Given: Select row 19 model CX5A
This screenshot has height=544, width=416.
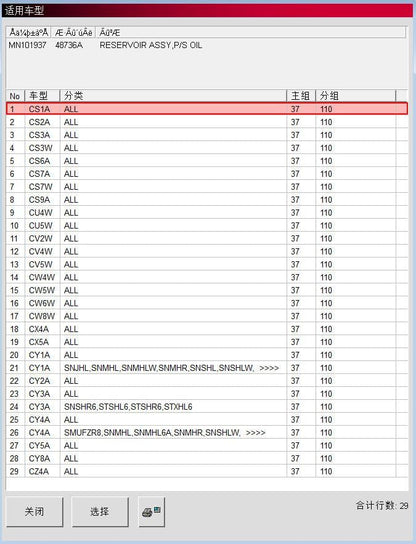Looking at the screenshot, I should tap(207, 342).
